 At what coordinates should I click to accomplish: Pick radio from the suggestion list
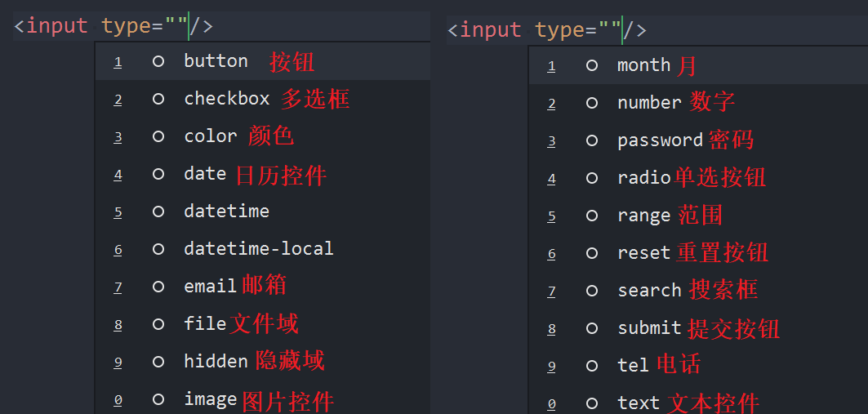point(699,178)
